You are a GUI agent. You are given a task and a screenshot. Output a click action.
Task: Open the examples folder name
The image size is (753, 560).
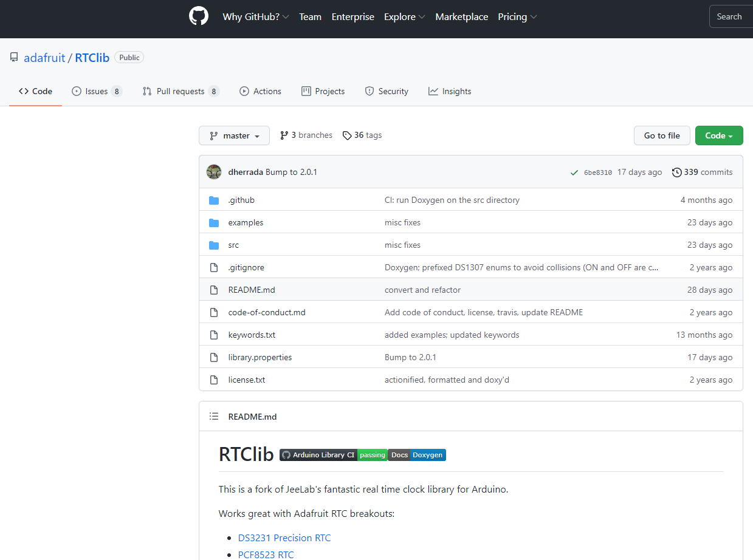coord(246,223)
